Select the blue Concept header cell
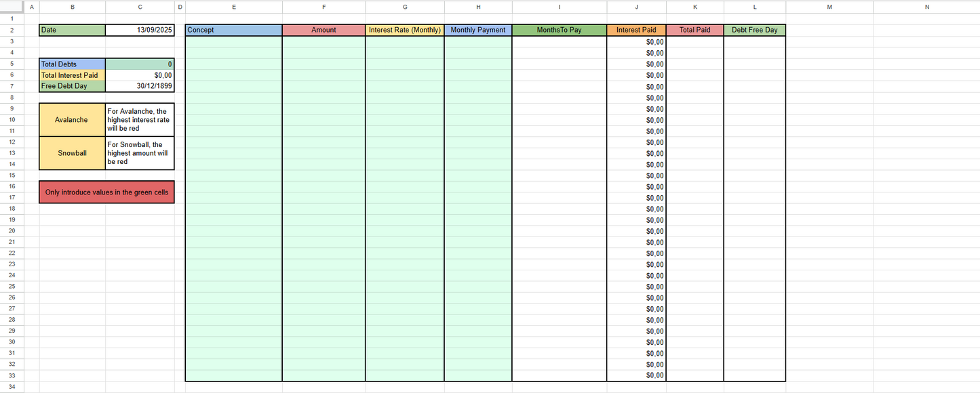 coord(233,30)
